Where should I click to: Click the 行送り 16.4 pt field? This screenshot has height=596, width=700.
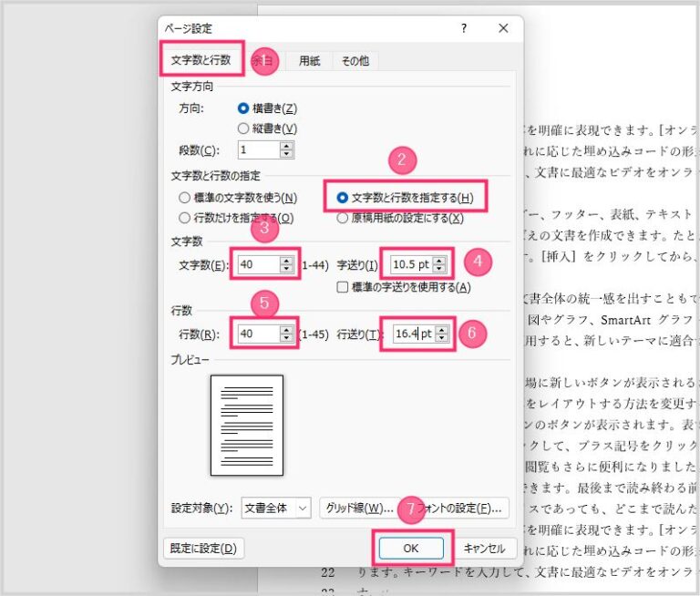tap(415, 334)
